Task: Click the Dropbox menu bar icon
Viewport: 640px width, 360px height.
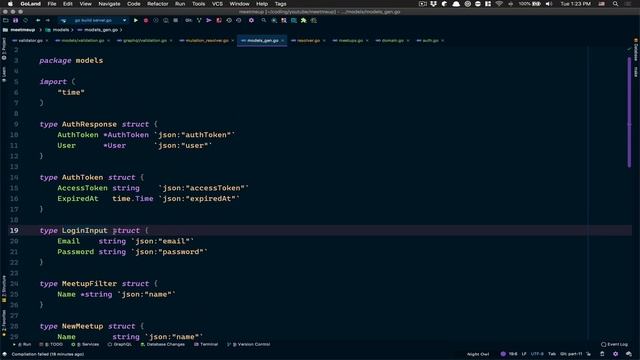Action: coord(433,4)
